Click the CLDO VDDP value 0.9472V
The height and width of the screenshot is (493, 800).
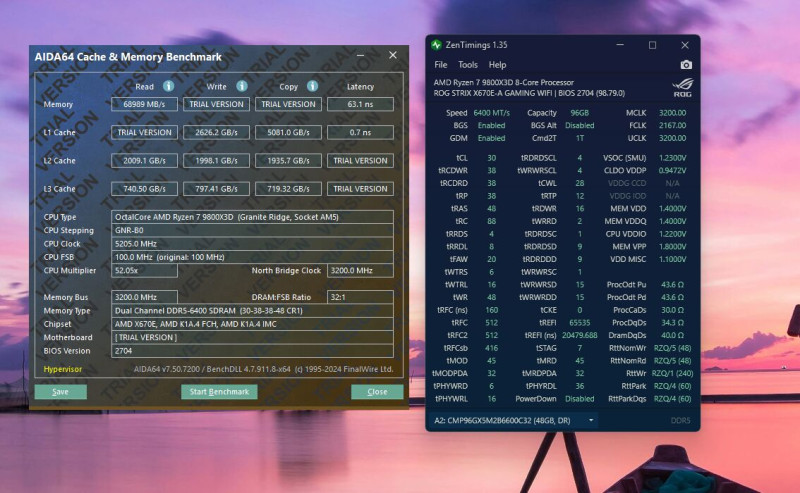tap(672, 170)
